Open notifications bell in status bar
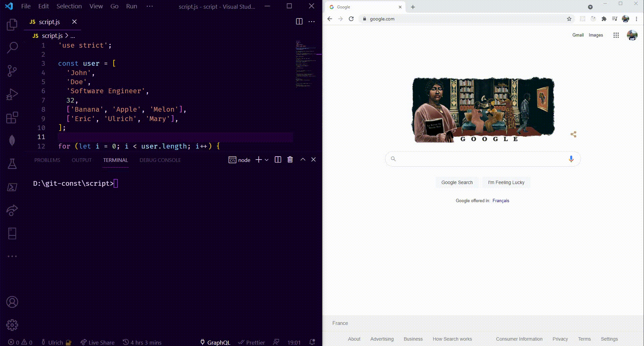This screenshot has width=644, height=346. [x=312, y=342]
